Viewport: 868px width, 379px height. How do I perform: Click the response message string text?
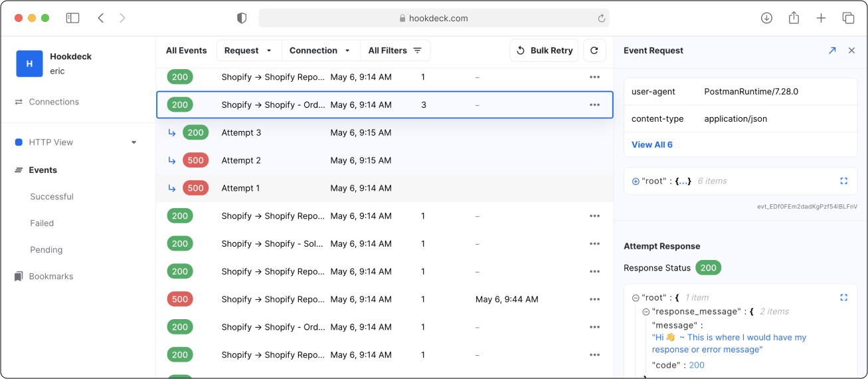(x=729, y=344)
